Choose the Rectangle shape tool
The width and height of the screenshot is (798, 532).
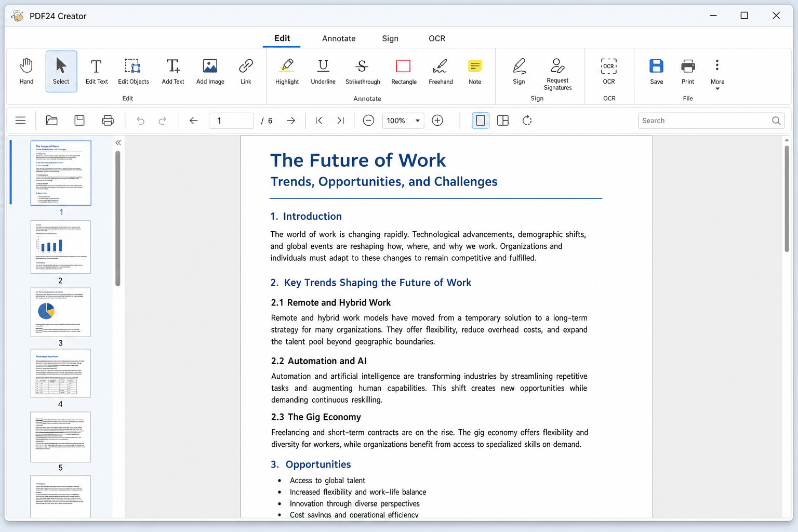coord(404,71)
